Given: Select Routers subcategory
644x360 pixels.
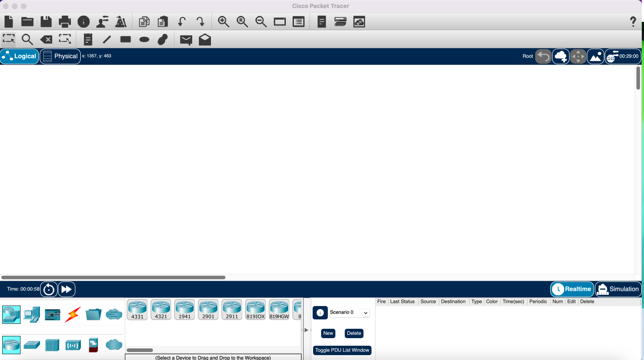Looking at the screenshot, I should [11, 345].
